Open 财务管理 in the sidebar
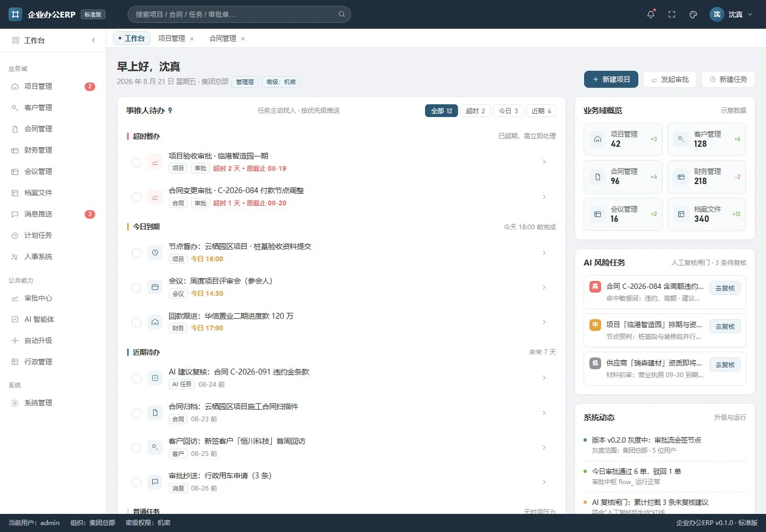 click(53, 150)
